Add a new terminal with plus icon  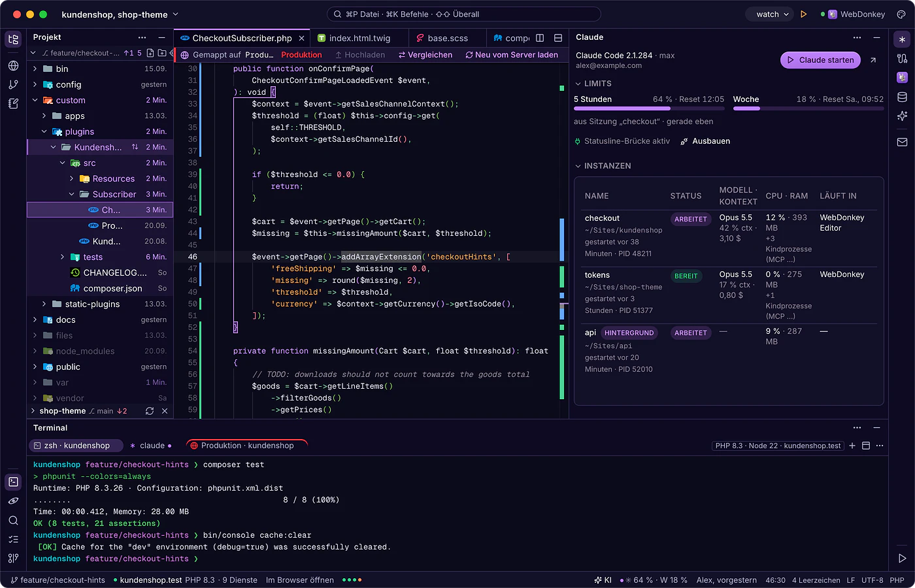point(852,446)
